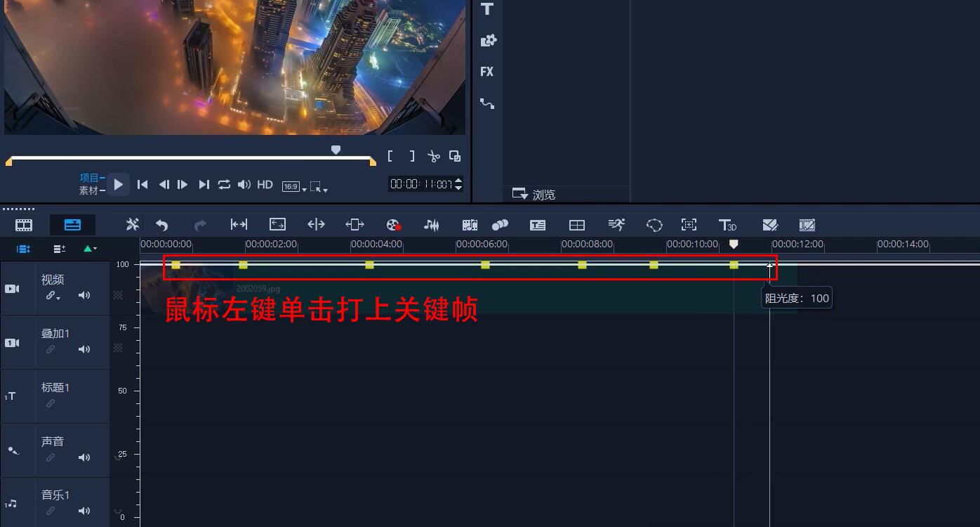Image resolution: width=980 pixels, height=527 pixels.
Task: Mute the 视频 track audio
Action: [84, 295]
